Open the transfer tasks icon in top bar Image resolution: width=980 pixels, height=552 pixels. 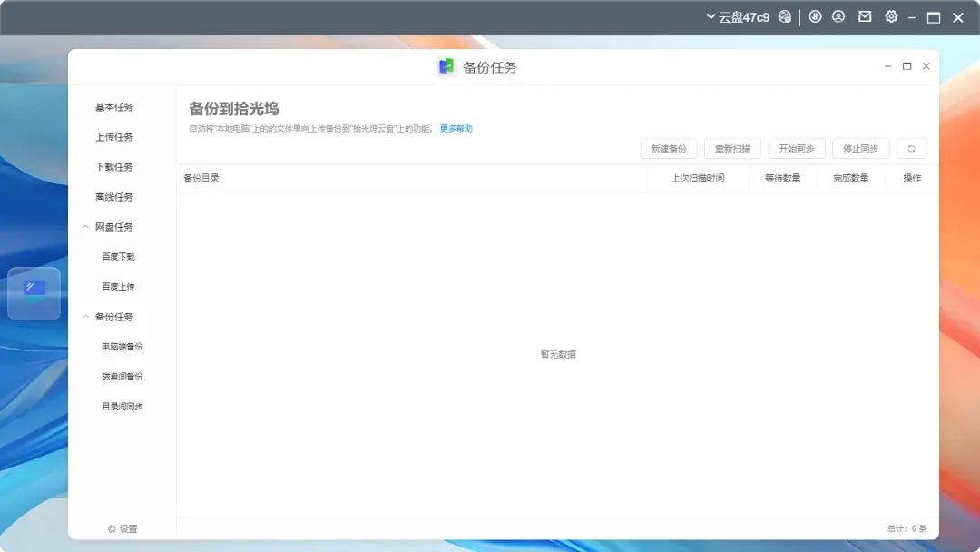(815, 17)
